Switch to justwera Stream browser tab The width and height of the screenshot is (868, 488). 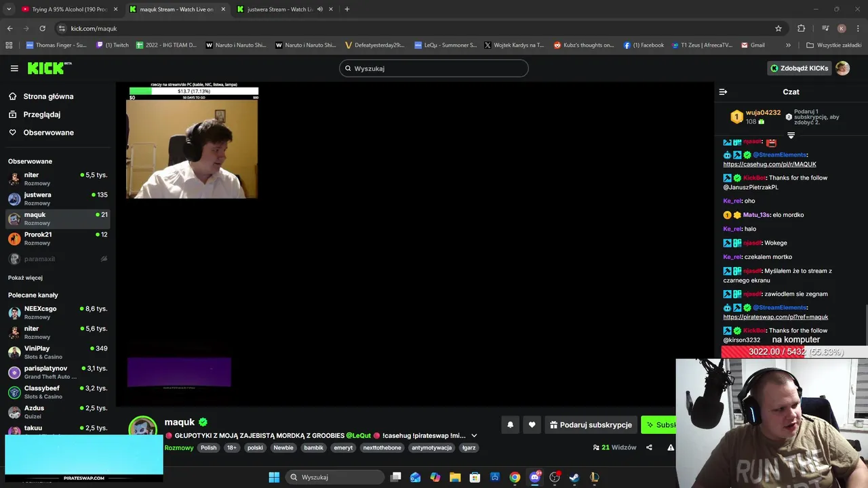click(x=285, y=9)
